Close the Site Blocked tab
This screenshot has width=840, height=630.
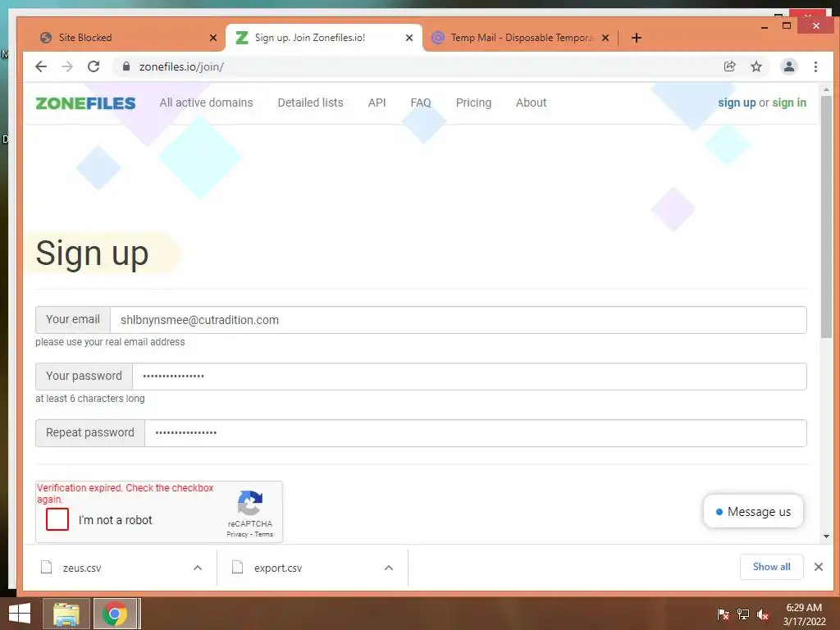point(213,38)
